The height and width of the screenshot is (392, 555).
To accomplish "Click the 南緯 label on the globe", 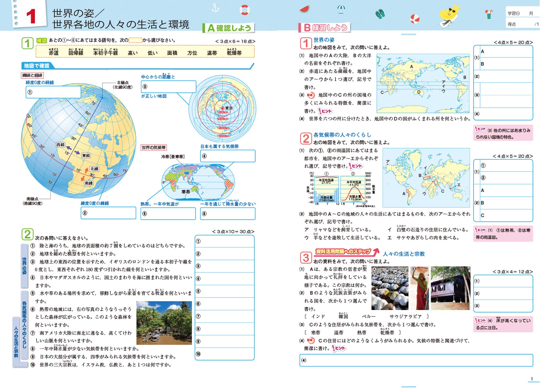I will (x=89, y=183).
